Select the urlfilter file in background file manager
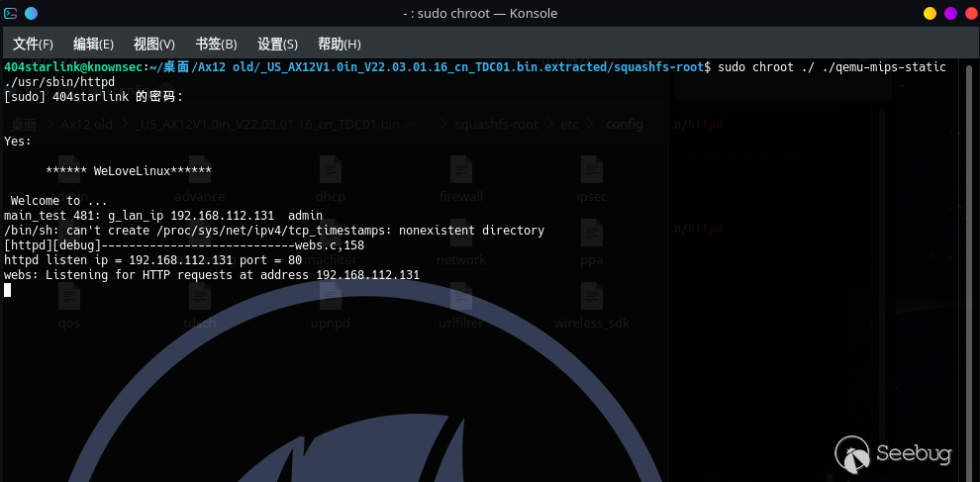Screen dimensions: 980x482 coord(461,307)
